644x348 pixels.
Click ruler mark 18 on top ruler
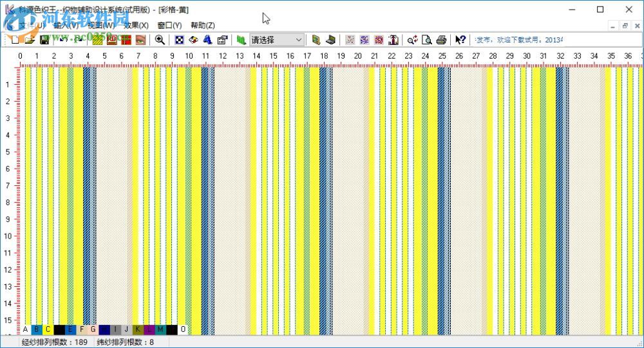click(x=324, y=56)
